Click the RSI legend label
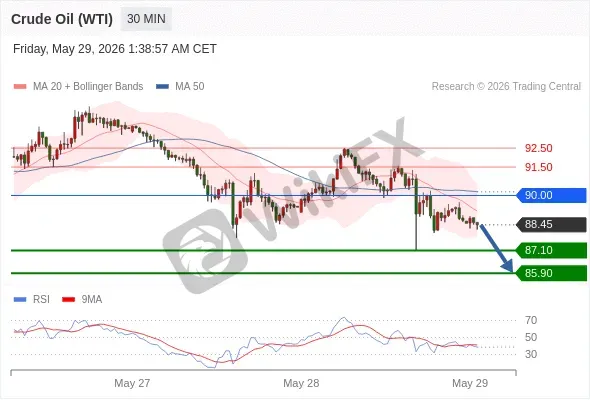 click(41, 300)
